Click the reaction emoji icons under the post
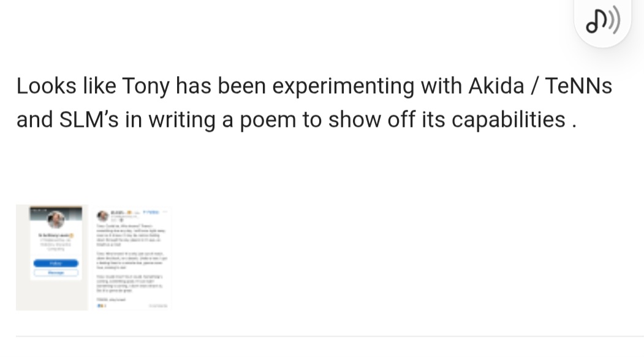This screenshot has height=357, width=644. (102, 305)
